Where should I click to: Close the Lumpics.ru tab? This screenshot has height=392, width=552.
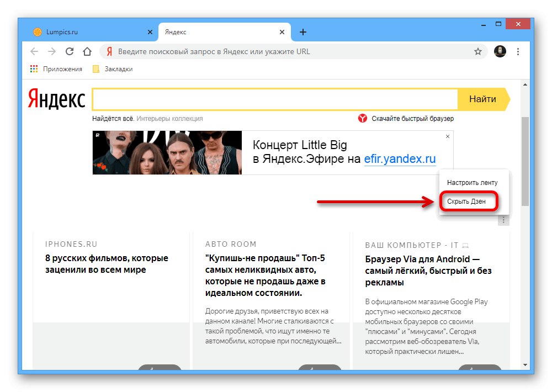[150, 32]
